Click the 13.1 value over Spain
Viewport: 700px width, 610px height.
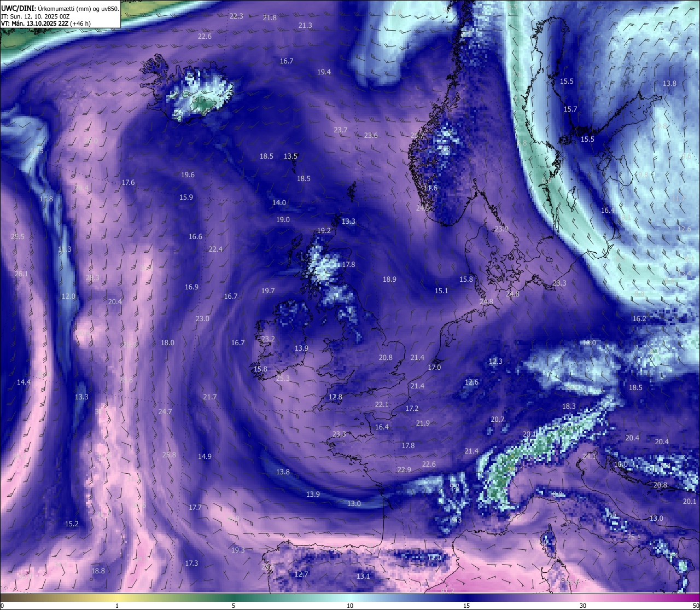pos(363,577)
